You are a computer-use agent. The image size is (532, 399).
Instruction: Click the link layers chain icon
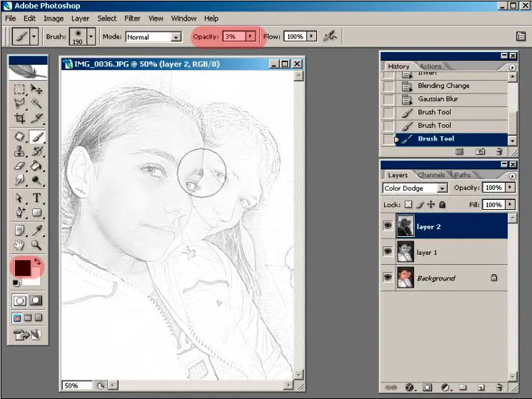(391, 387)
